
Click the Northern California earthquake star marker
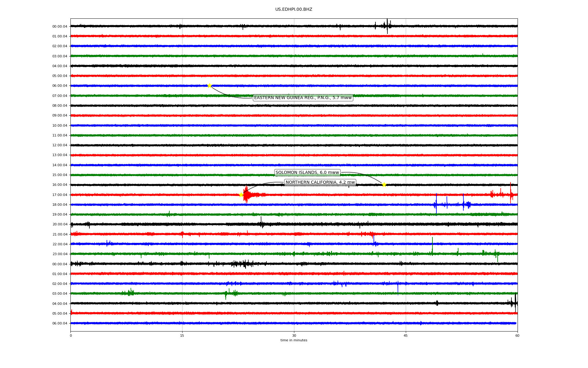pyautogui.click(x=241, y=195)
